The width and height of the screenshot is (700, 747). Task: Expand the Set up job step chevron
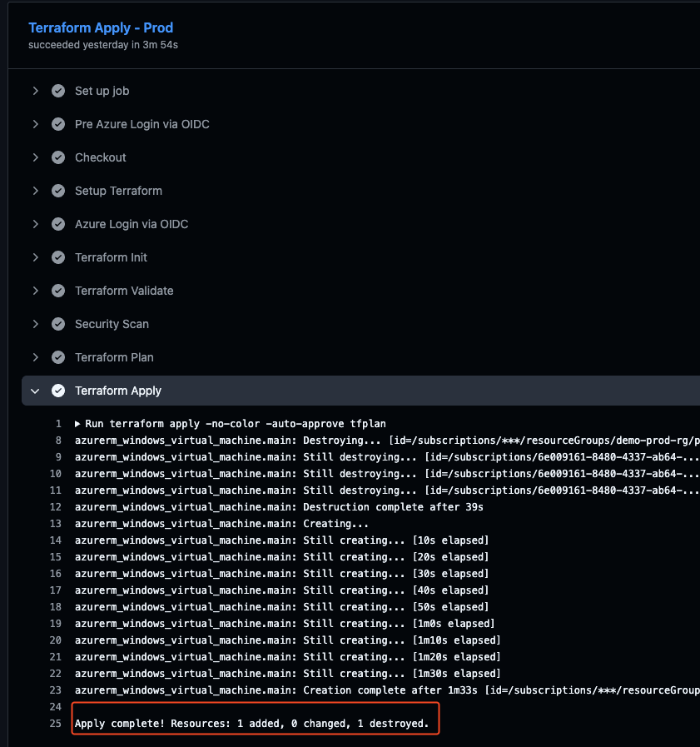tap(35, 91)
